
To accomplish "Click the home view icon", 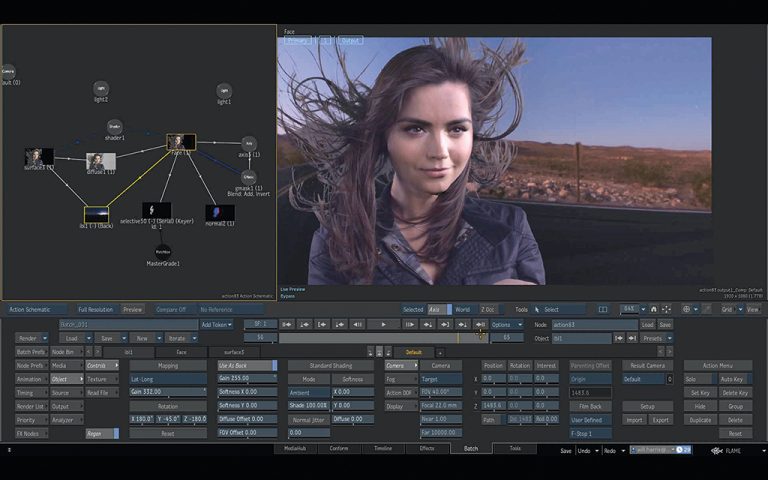I will coord(654,310).
